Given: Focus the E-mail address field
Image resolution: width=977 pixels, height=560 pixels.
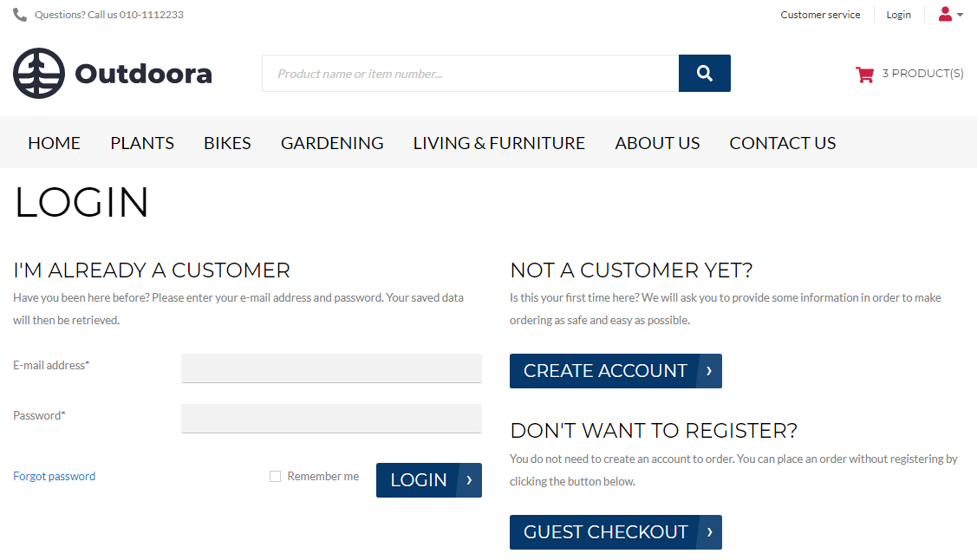Looking at the screenshot, I should (331, 368).
